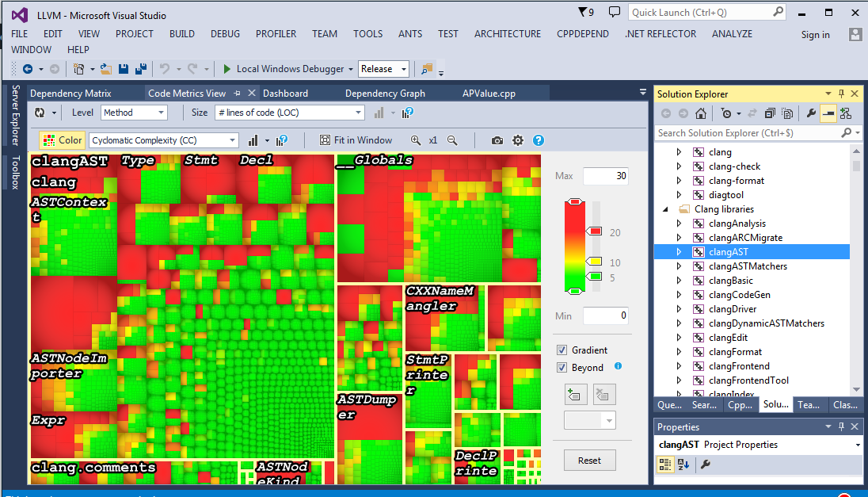
Task: Open the clangAST Project Properties object dropdown
Action: point(858,445)
